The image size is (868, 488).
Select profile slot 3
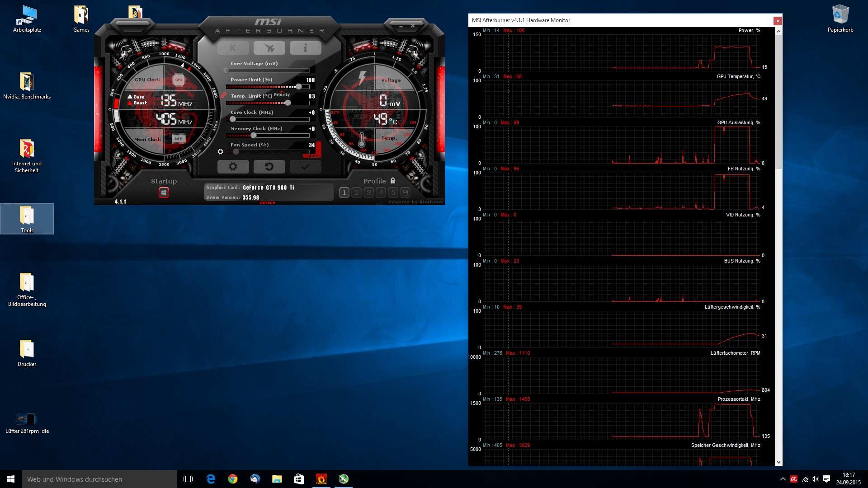pos(368,192)
